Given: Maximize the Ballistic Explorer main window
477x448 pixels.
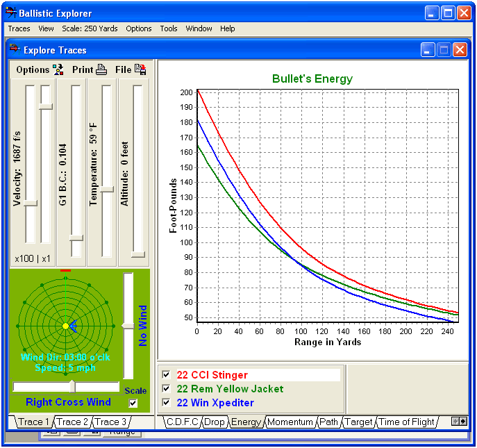Looking at the screenshot, I should pos(448,13).
